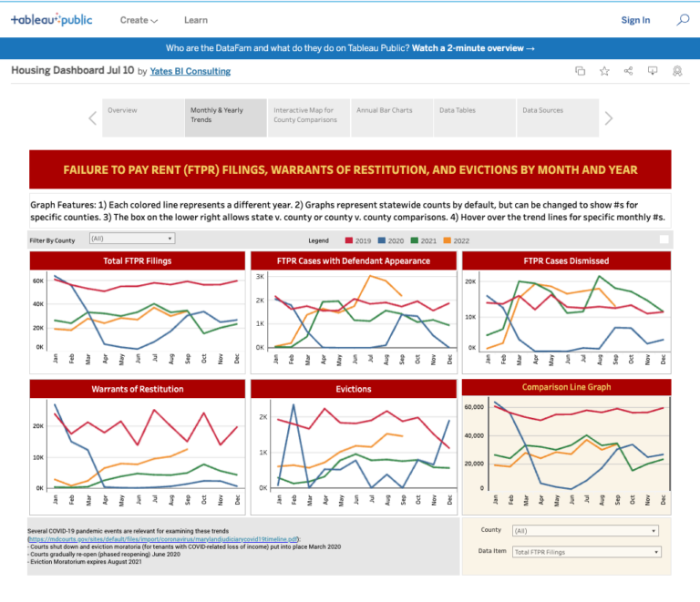Open the share icon
This screenshot has width=700, height=602.
coord(628,71)
